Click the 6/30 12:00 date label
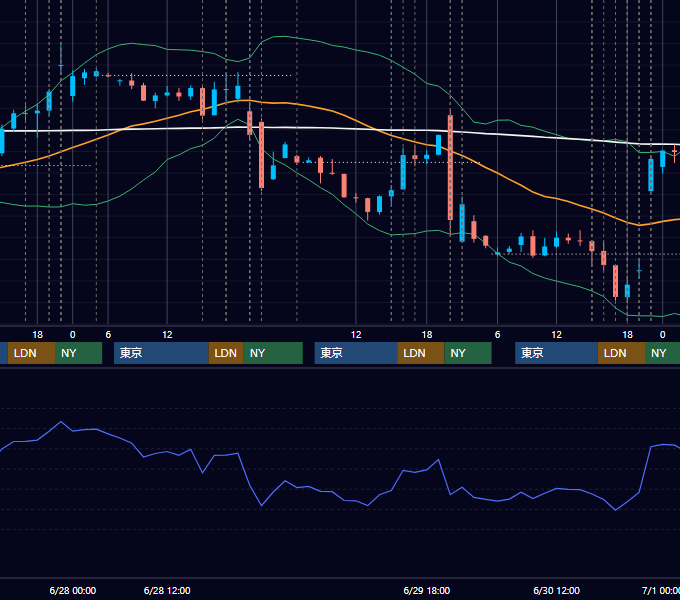 556,590
